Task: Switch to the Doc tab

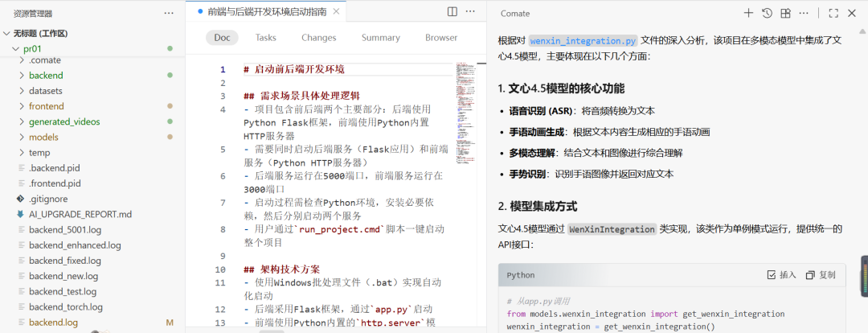Action: click(222, 38)
